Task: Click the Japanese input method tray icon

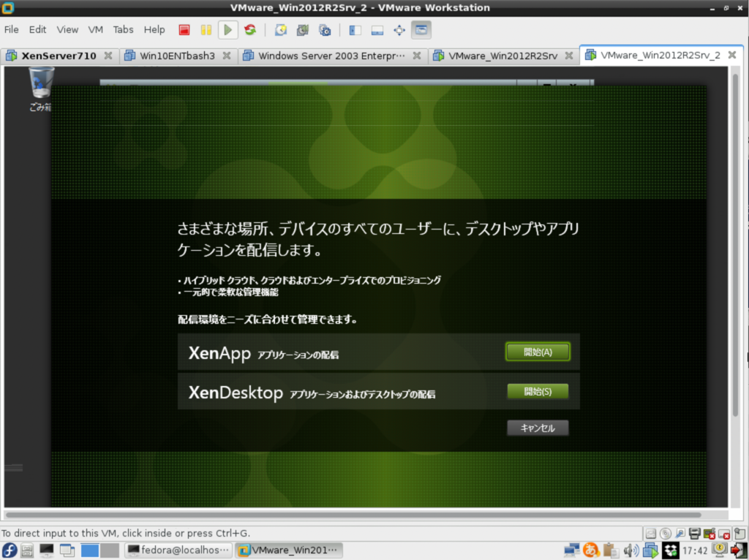Action: [x=591, y=550]
